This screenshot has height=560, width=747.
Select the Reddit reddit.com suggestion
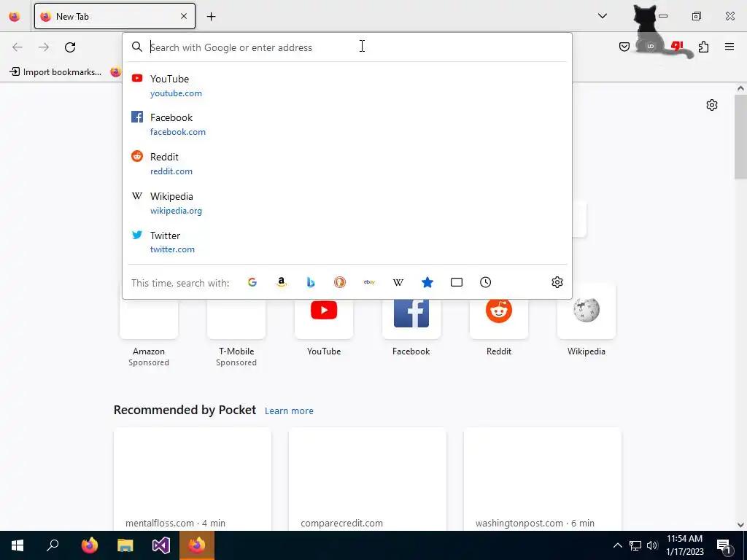[347, 164]
